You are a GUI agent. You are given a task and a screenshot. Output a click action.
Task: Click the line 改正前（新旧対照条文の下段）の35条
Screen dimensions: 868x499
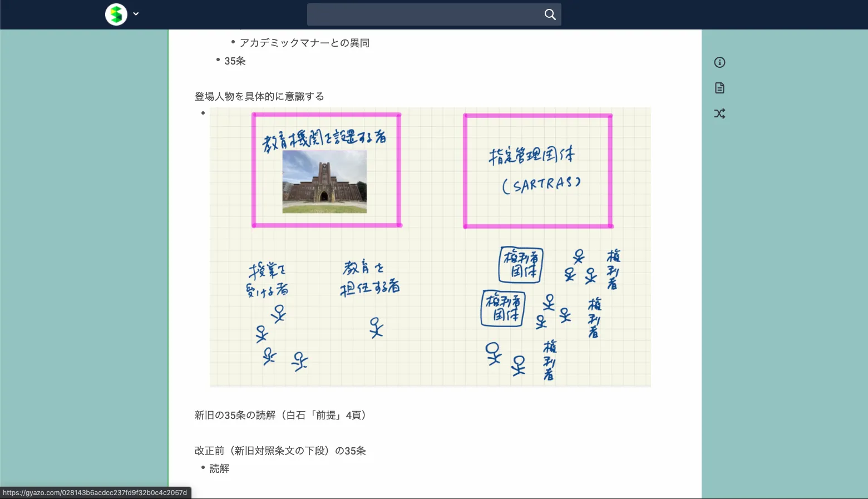coord(280,451)
